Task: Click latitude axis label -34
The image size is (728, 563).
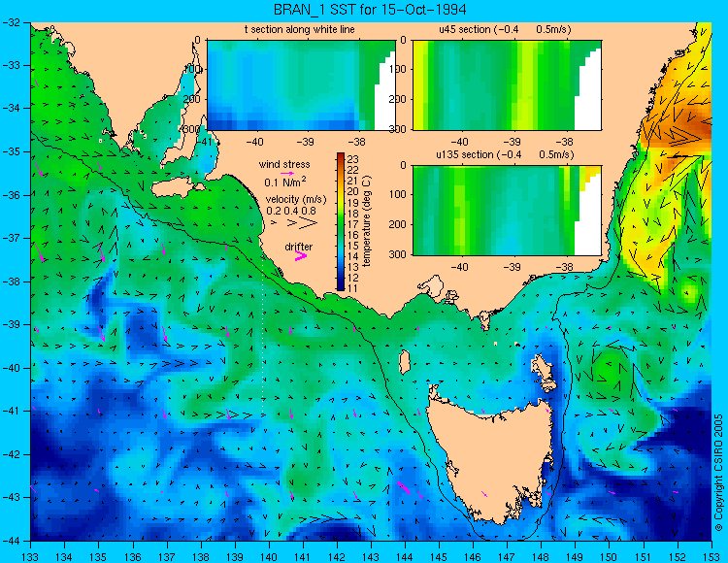Action: (x=11, y=109)
